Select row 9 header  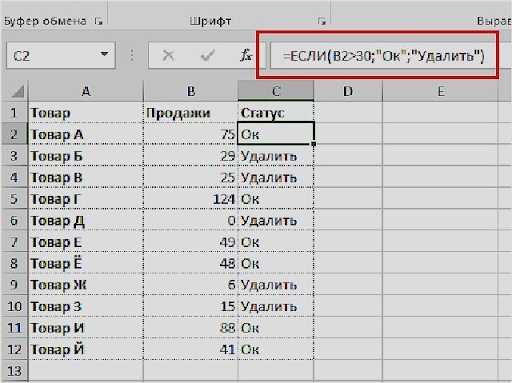click(14, 285)
